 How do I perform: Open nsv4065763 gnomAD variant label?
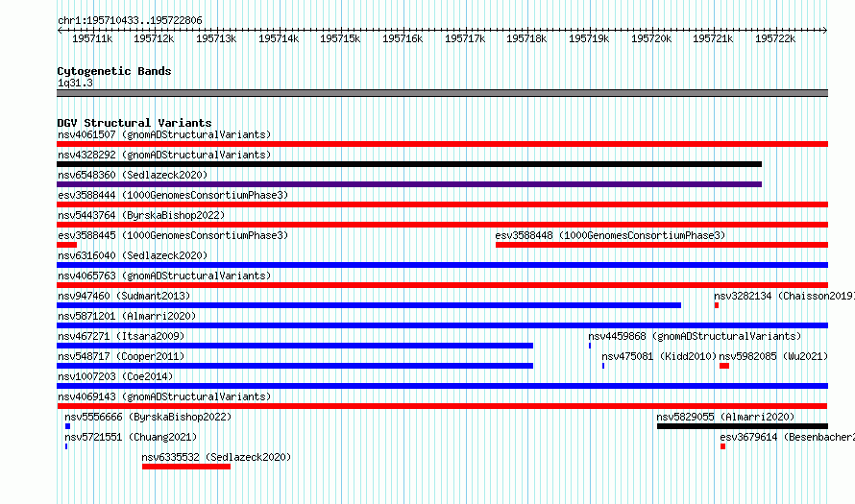point(164,276)
